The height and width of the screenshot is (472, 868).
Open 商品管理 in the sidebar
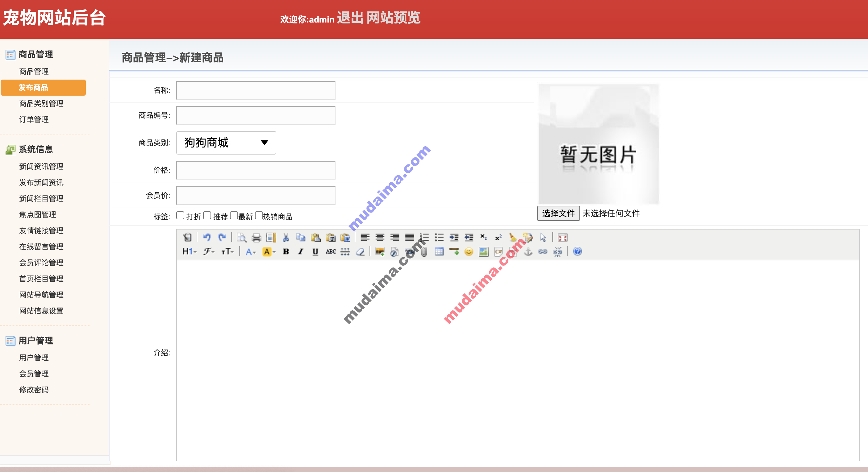point(34,71)
